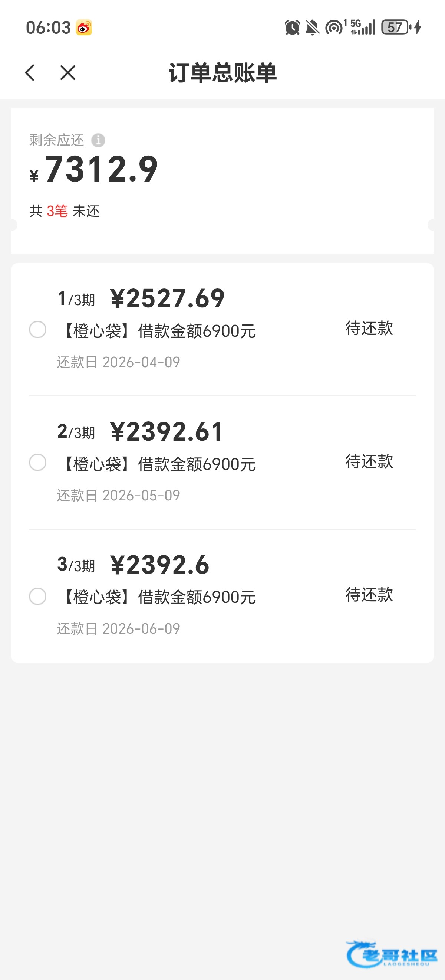The width and height of the screenshot is (445, 980).
Task: Tap the hotspot status icon
Action: 334,27
